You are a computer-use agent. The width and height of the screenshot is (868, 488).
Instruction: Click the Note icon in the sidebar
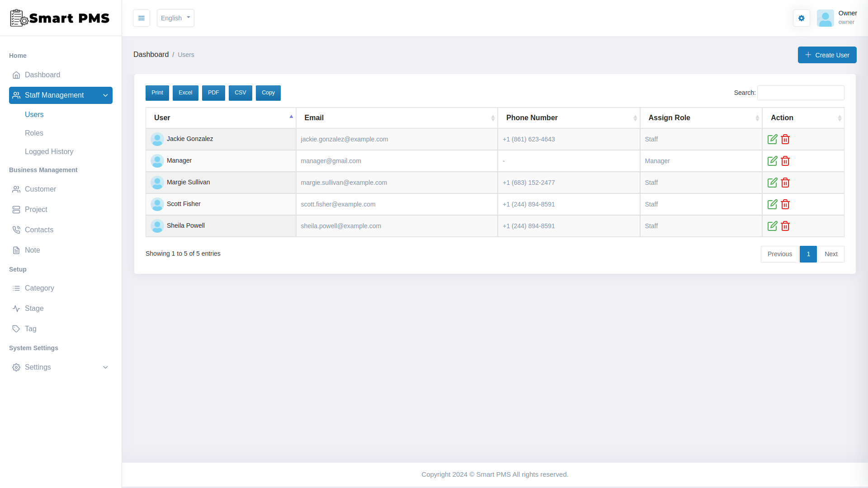(x=16, y=250)
